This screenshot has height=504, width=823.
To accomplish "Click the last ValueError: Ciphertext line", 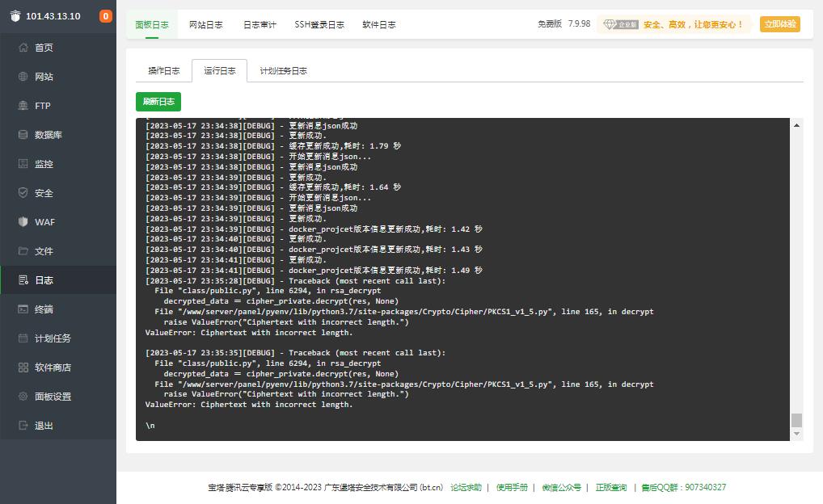I will (x=249, y=405).
